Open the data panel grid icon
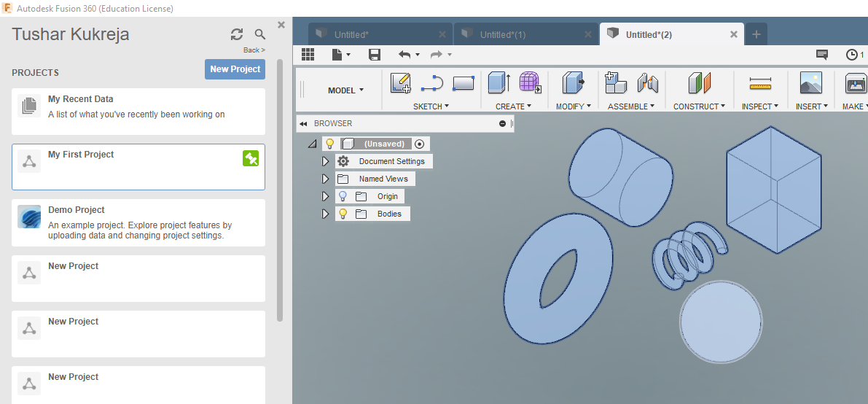The width and height of the screenshot is (868, 404). 308,54
